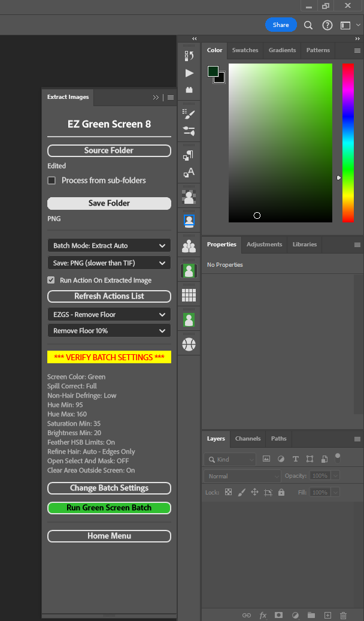Open the Brush Settings panel icon
The height and width of the screenshot is (621, 364).
point(189,131)
